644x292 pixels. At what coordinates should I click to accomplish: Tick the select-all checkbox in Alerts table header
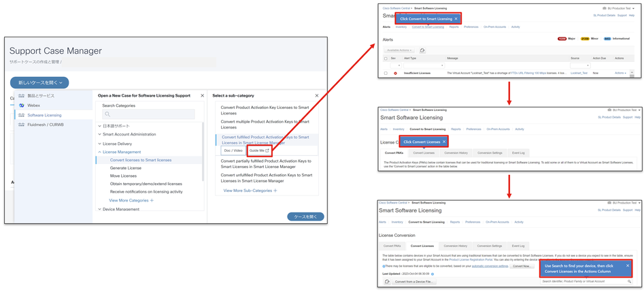point(386,59)
